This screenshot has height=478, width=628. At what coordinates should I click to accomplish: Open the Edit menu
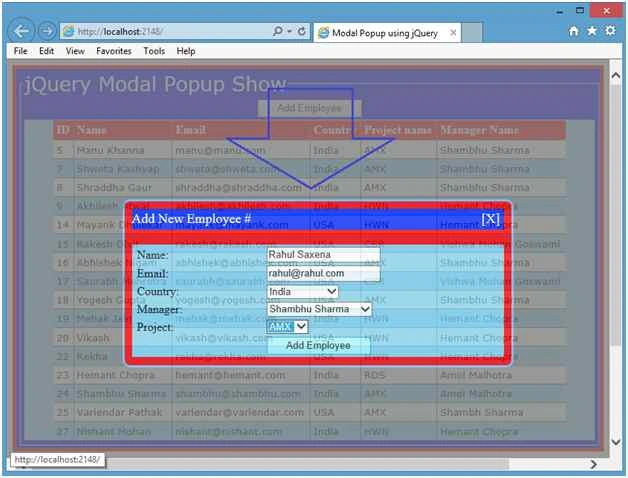tap(46, 51)
